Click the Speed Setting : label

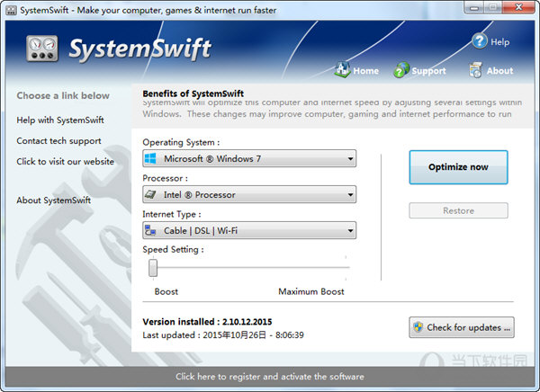point(173,250)
